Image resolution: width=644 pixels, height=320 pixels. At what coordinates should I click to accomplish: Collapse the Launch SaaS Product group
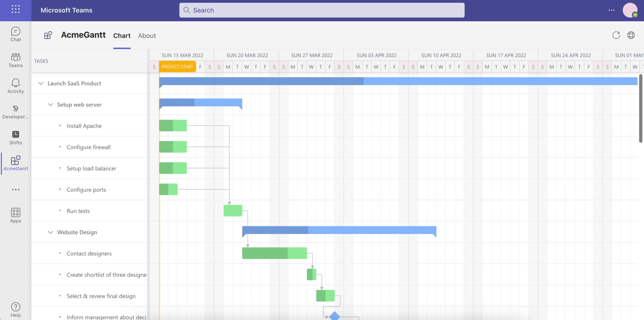tap(41, 83)
